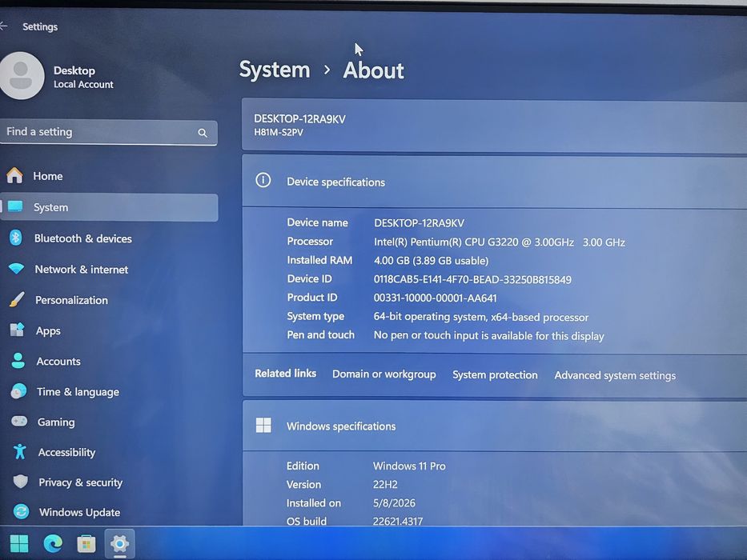Collapse the Device specifications section
This screenshot has width=747, height=560.
(x=495, y=182)
